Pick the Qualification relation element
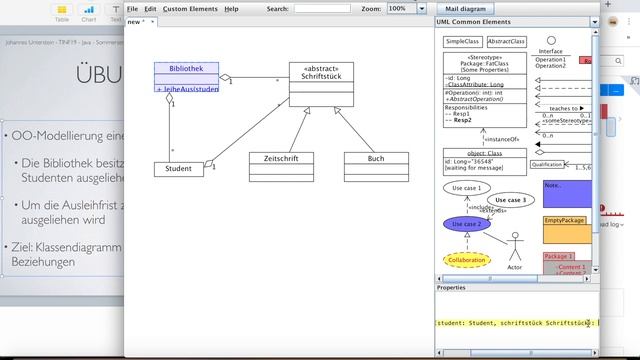This screenshot has width=640, height=360. tap(547, 164)
